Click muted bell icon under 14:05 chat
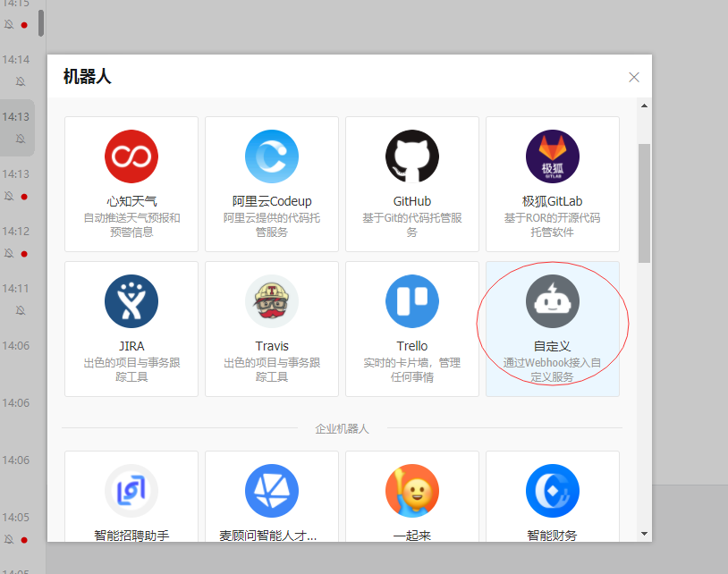 (x=9, y=539)
